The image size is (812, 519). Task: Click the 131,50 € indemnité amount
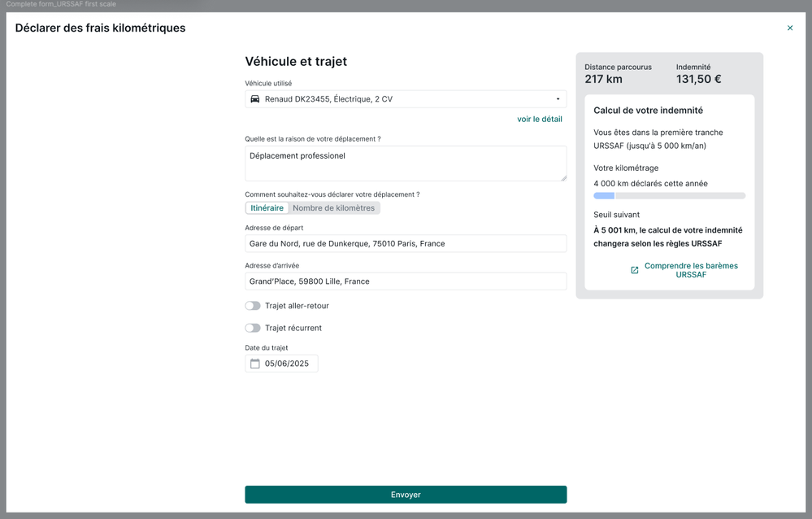pos(698,80)
